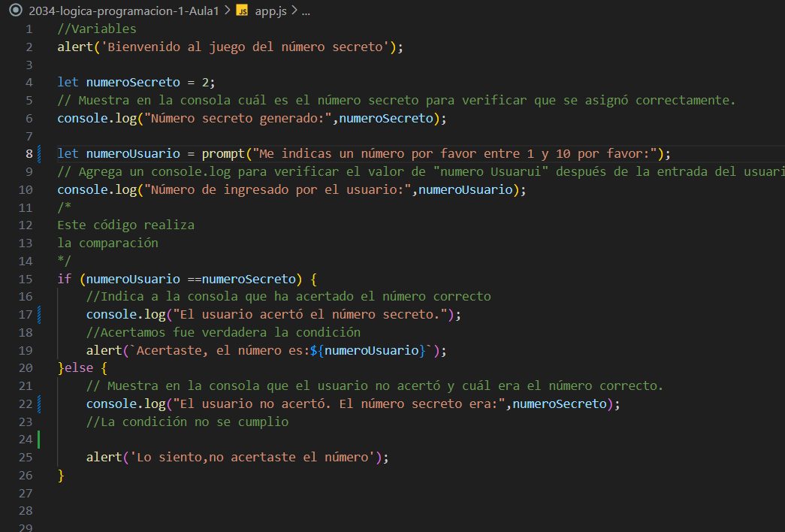Click the '...' breadcrumb ellipsis
The height and width of the screenshot is (532, 785).
306,11
